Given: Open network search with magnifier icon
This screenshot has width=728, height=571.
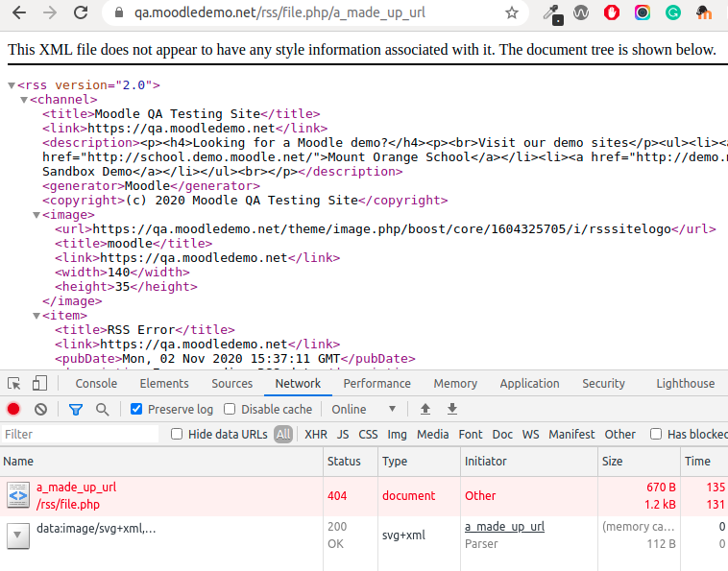Looking at the screenshot, I should point(102,410).
